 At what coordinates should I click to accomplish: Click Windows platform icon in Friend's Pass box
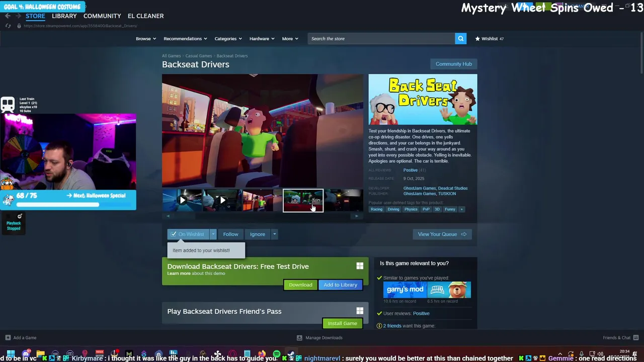360,311
